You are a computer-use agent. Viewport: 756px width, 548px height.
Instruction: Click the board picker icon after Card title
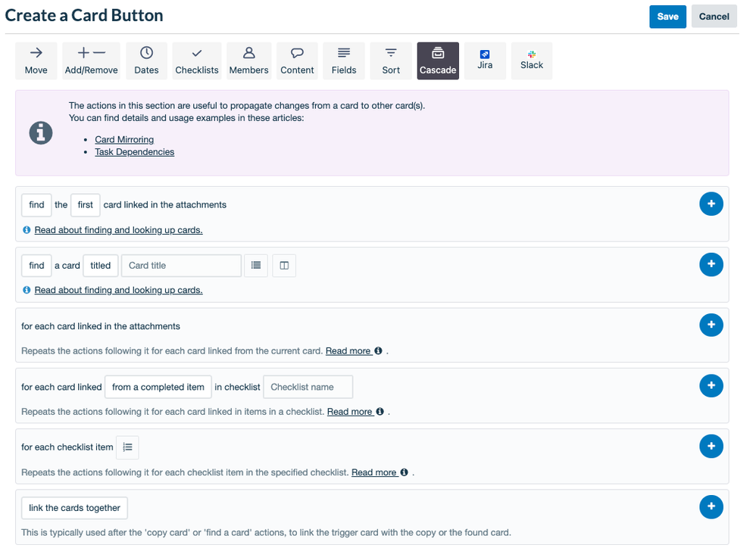284,265
